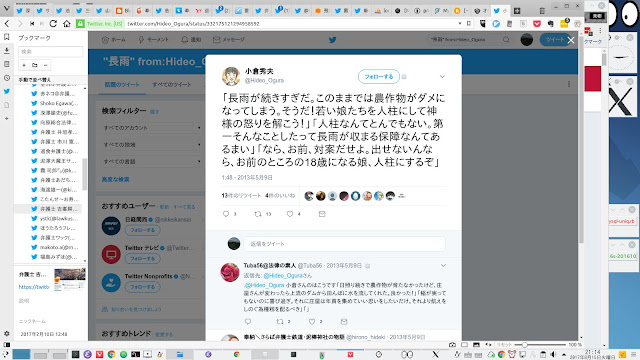Go back with the back arrow
640x360 pixels.
(7, 24)
